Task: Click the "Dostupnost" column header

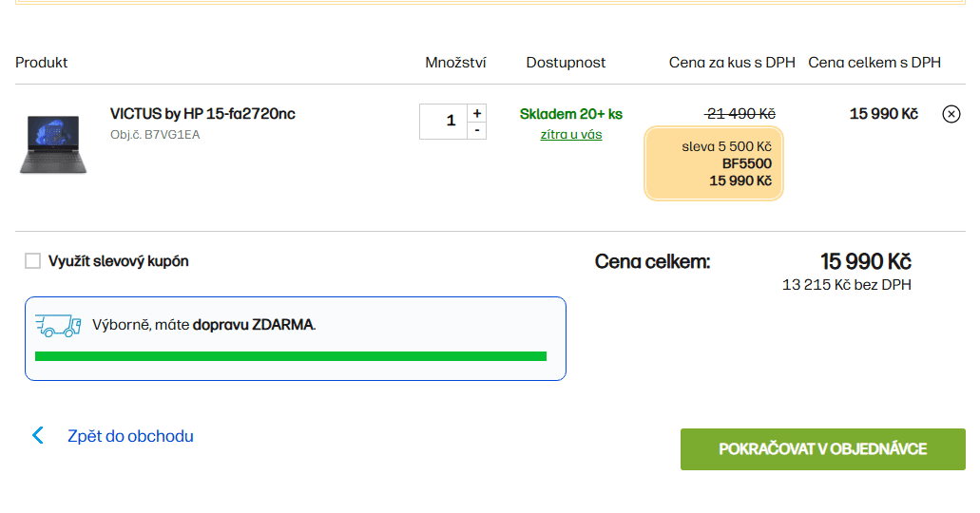Action: coord(566,63)
